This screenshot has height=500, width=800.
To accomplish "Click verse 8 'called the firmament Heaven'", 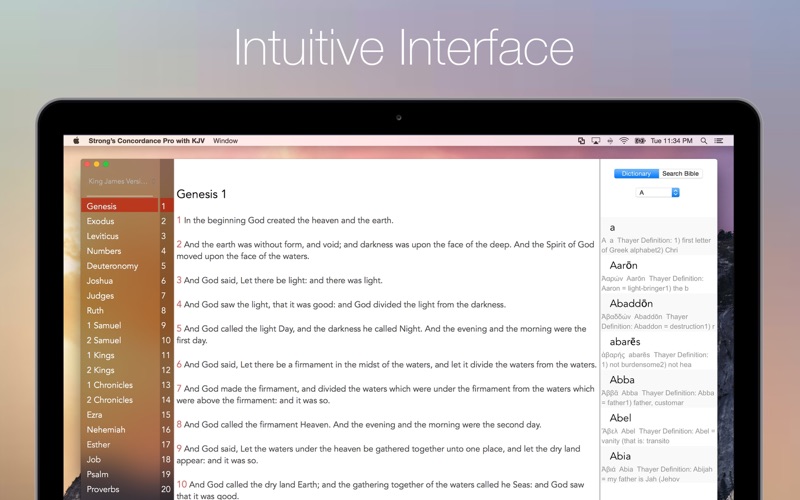I will tap(359, 424).
